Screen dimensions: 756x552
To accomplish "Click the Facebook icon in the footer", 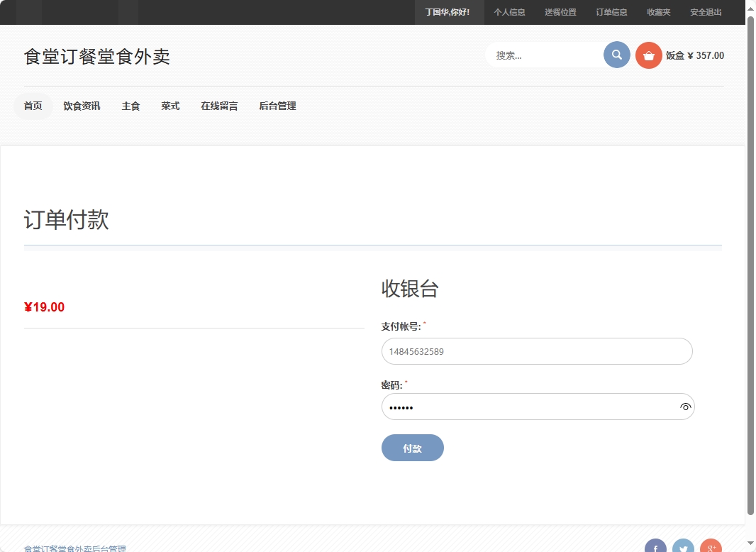I will (655, 546).
